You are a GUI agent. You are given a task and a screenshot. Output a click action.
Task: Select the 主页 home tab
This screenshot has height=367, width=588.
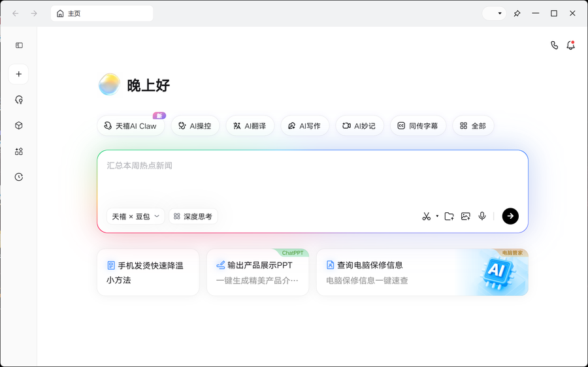click(101, 14)
